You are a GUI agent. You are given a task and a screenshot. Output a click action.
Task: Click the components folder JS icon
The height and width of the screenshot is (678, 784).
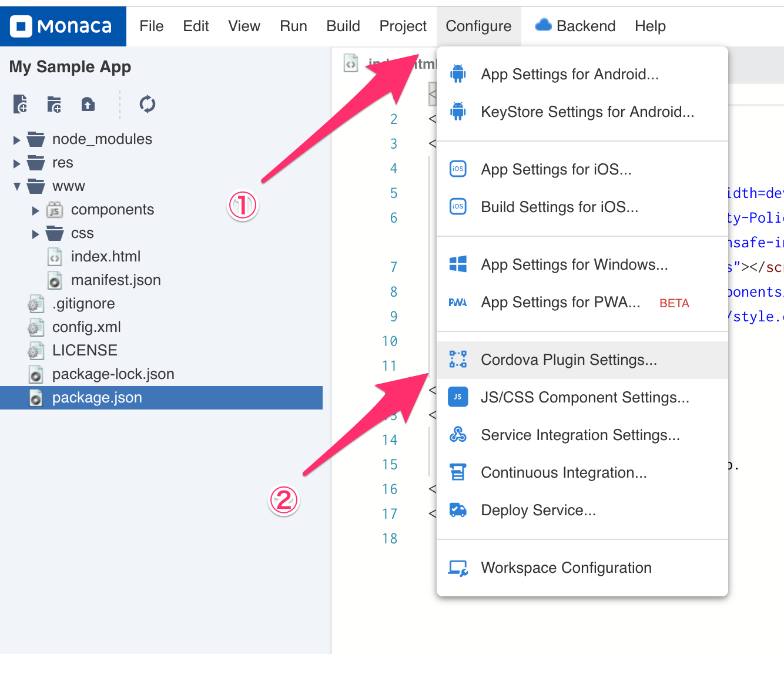point(55,210)
